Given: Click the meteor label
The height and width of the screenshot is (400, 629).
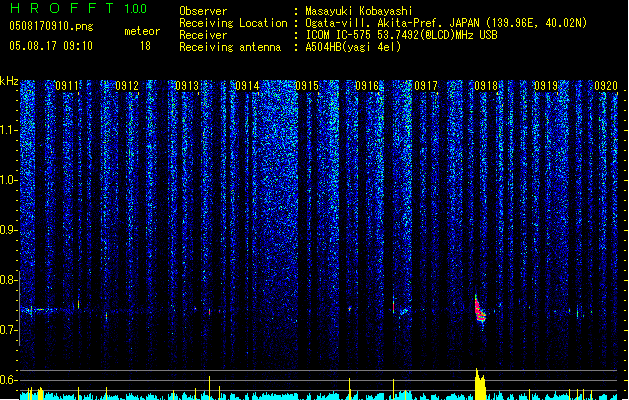Looking at the screenshot, I should pyautogui.click(x=142, y=31).
